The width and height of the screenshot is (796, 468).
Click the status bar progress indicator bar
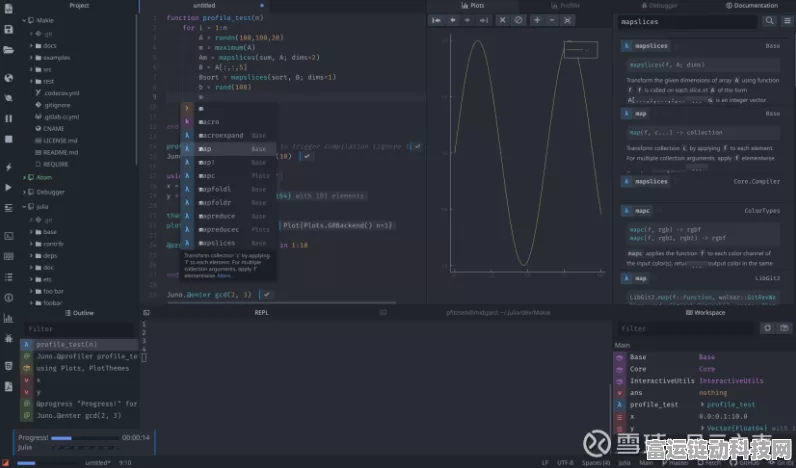[x=26, y=463]
